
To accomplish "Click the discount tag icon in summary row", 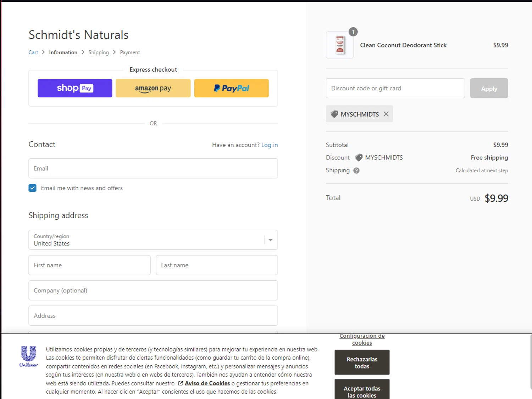I will tap(359, 158).
